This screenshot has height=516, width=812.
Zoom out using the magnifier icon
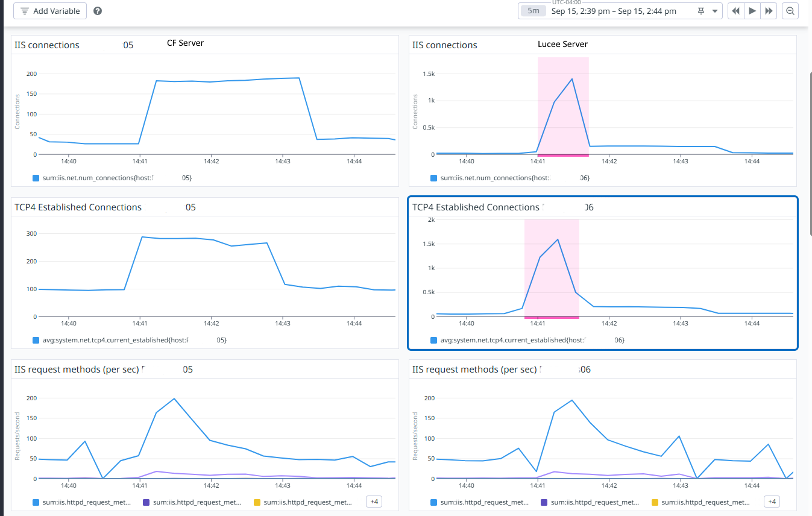click(x=790, y=11)
